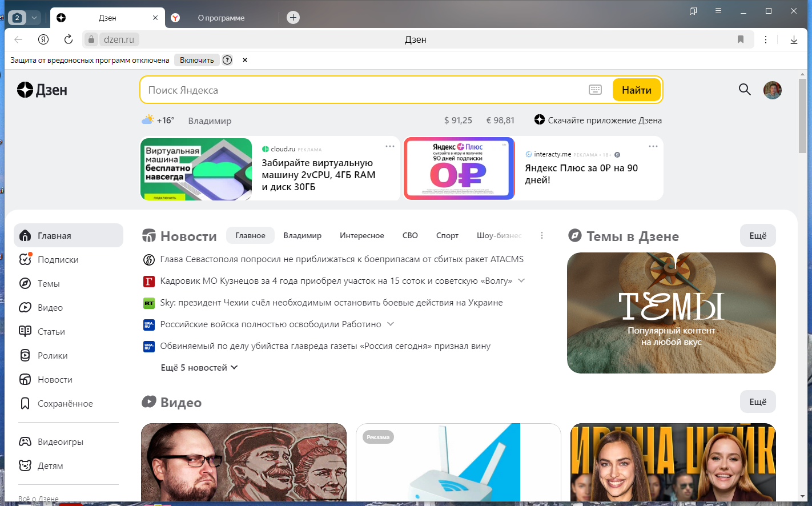Image resolution: width=812 pixels, height=506 pixels.
Task: Open the cloud.ru virtual machine ad thumbnail
Action: pos(196,169)
